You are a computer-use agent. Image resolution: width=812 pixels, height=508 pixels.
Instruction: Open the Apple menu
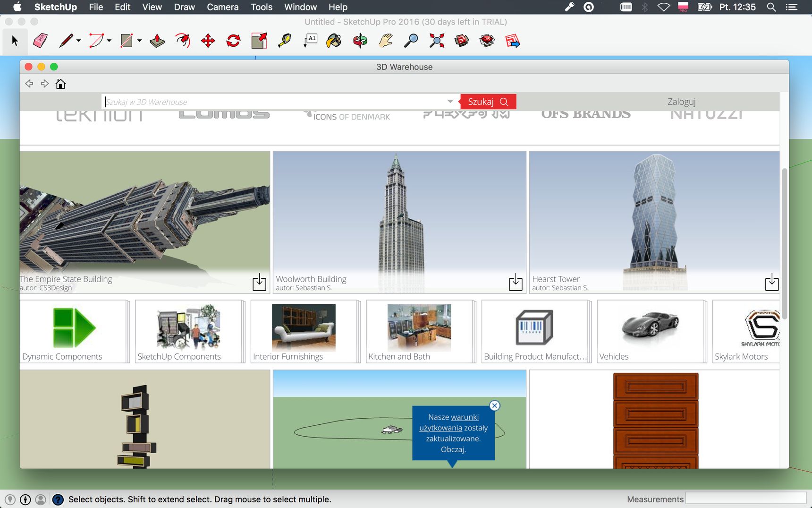click(x=17, y=7)
